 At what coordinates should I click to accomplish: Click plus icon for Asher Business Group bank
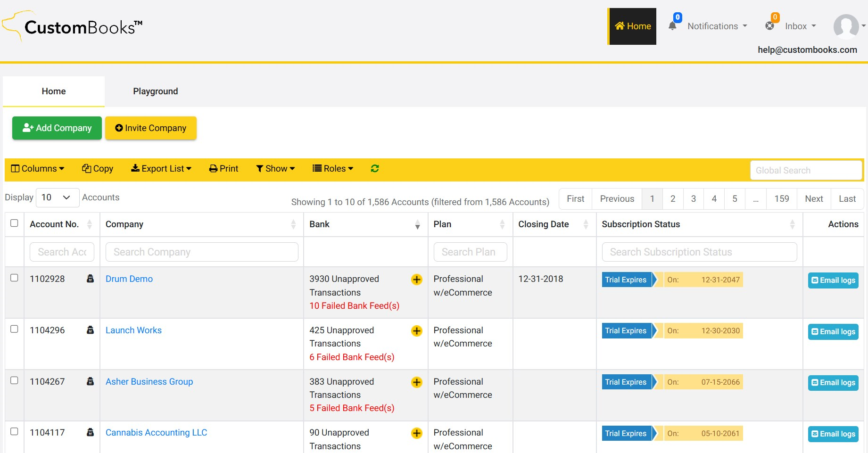click(x=416, y=382)
